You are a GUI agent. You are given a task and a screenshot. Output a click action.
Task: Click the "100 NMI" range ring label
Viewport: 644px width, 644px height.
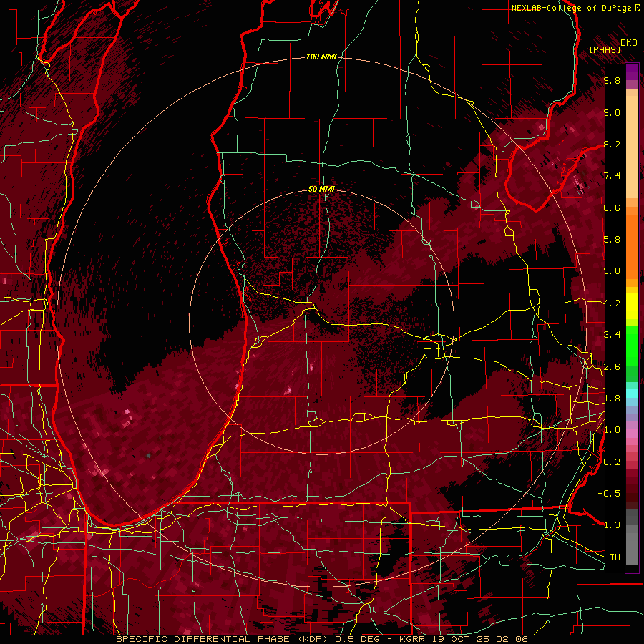(x=321, y=57)
